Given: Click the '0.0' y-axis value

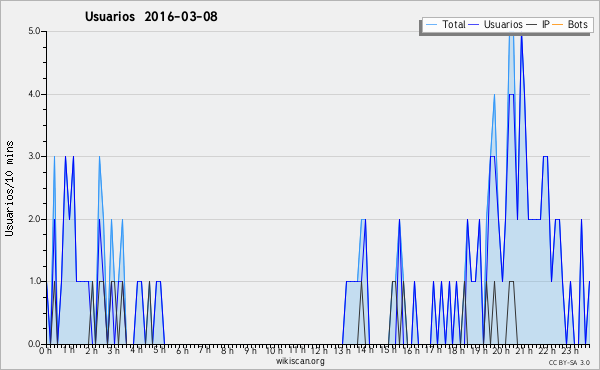Looking at the screenshot, I should click(x=34, y=344).
